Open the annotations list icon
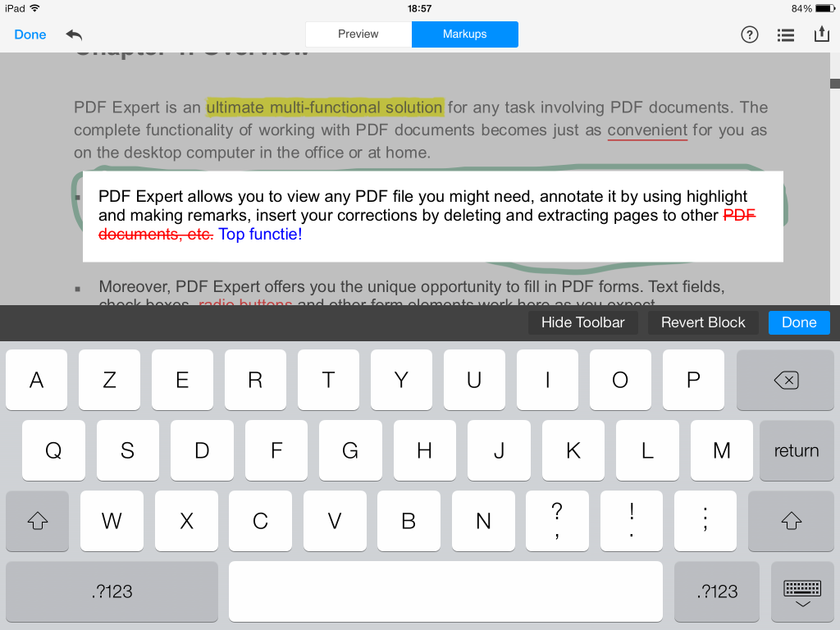 (785, 34)
